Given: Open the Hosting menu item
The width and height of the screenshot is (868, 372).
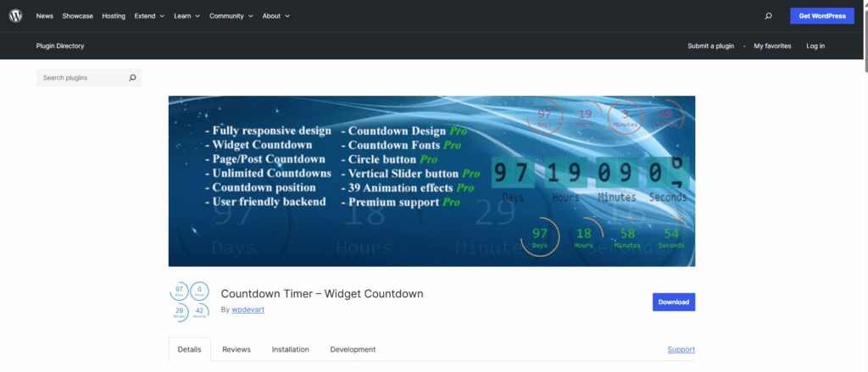Looking at the screenshot, I should click(x=114, y=16).
